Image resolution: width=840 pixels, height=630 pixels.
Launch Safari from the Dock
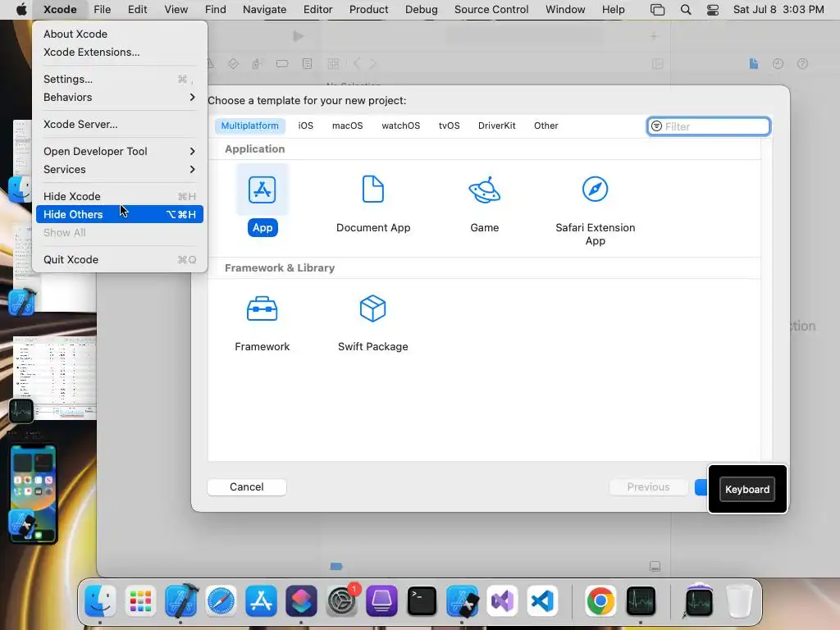pyautogui.click(x=221, y=601)
